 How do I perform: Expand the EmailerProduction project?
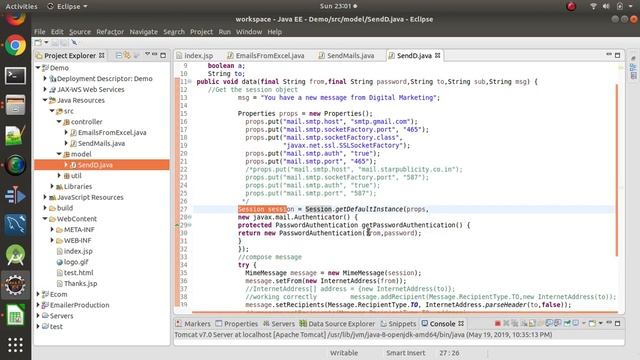pyautogui.click(x=38, y=305)
